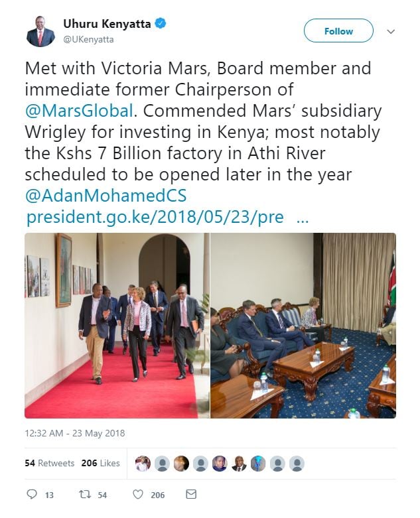Click the Uhuru Kenyatta display name
Viewport: 420px width, 518px height.
[x=107, y=25]
